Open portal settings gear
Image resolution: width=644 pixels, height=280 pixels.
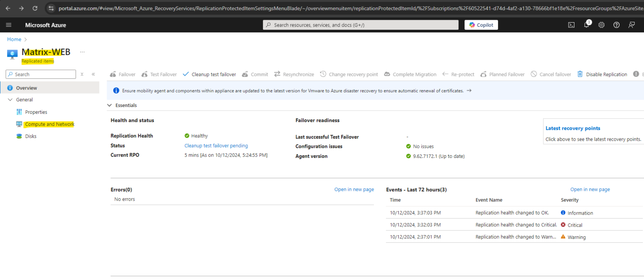pyautogui.click(x=601, y=25)
